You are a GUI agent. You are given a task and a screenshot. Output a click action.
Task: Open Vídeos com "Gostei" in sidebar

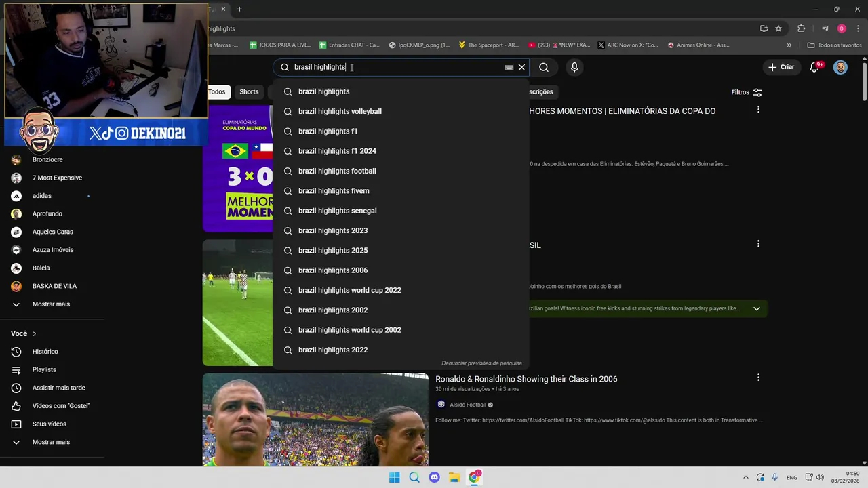[61, 406]
